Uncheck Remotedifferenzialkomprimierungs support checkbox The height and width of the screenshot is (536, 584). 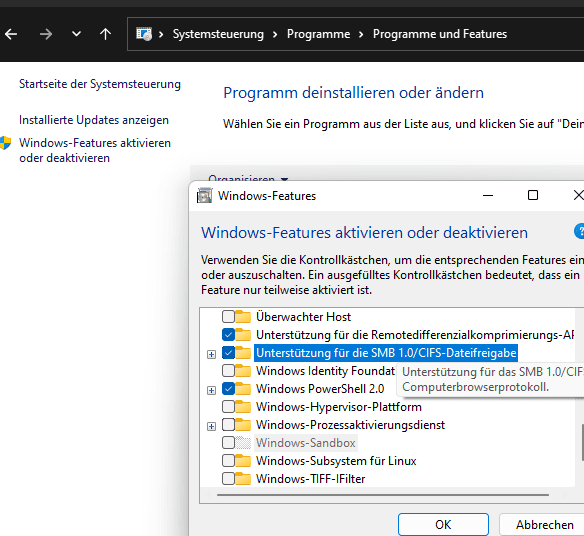tap(228, 334)
